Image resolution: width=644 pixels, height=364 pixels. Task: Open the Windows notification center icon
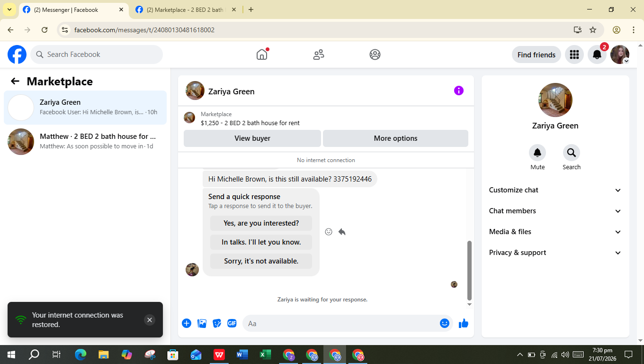pos(628,355)
